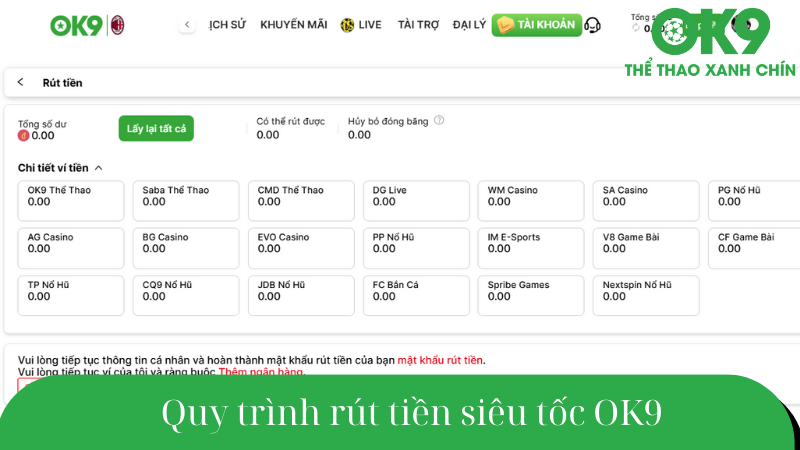Click the AC Milan club badge
This screenshot has height=450, width=800.
(x=117, y=25)
